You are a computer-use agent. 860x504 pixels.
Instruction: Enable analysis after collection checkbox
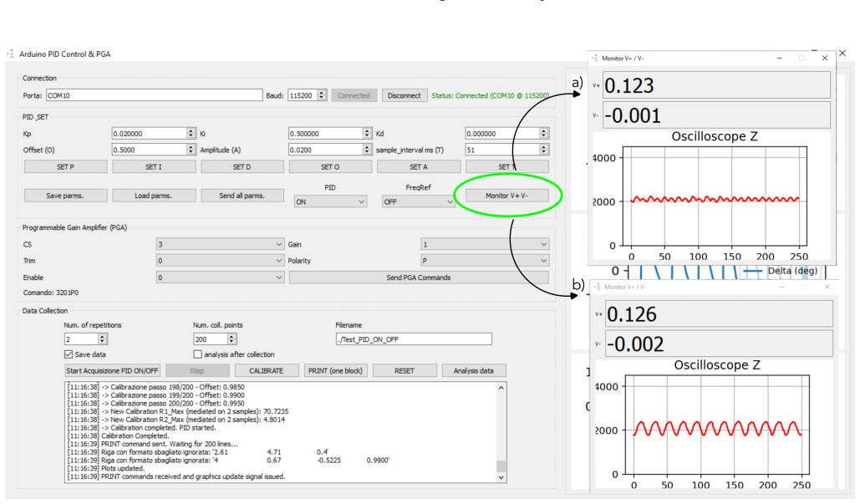pos(197,354)
